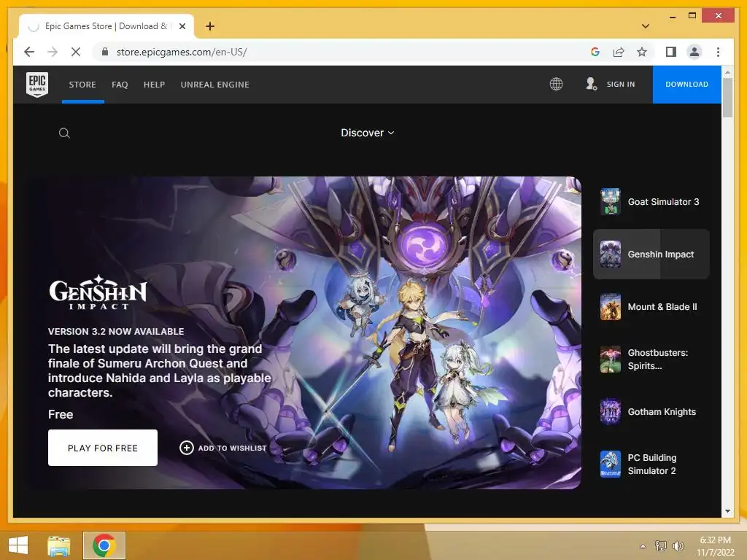Click the PC Building Simulator 2 thumbnail

point(611,464)
